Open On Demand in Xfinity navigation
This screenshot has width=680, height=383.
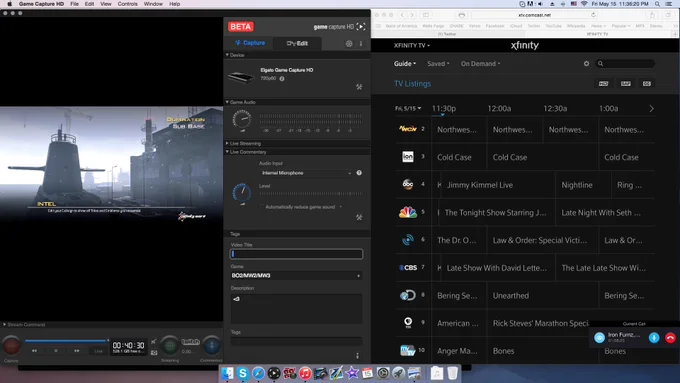(x=481, y=63)
